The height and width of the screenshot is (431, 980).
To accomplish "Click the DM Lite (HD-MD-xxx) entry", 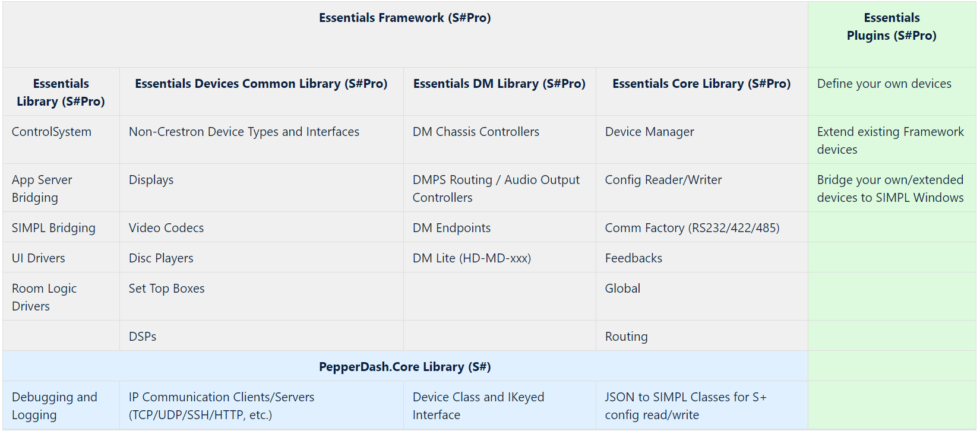I will pos(472,258).
